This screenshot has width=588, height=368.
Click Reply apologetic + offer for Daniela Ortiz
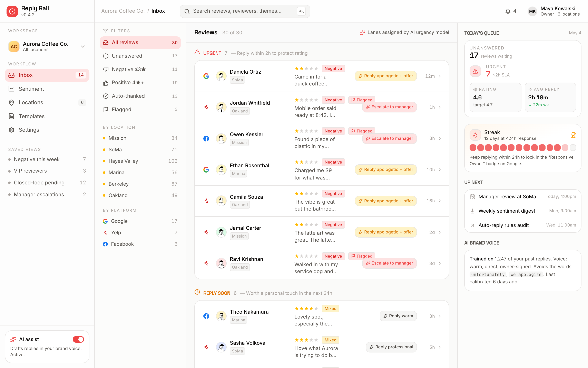coord(386,76)
